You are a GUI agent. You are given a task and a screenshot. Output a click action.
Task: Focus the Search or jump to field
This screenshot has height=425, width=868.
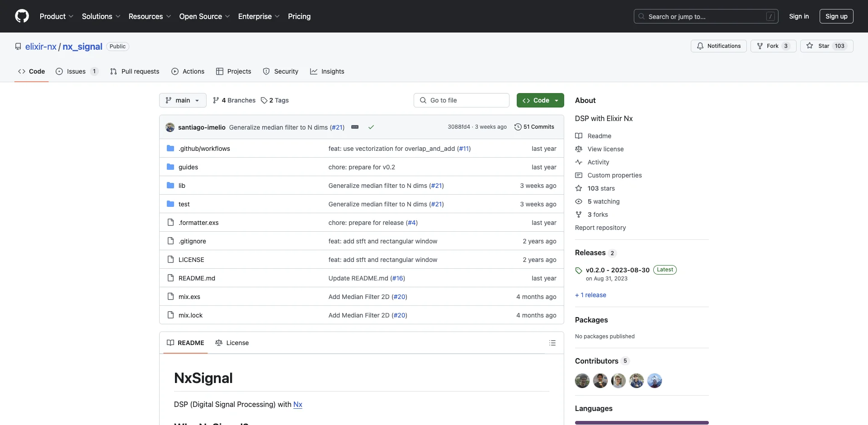point(706,16)
